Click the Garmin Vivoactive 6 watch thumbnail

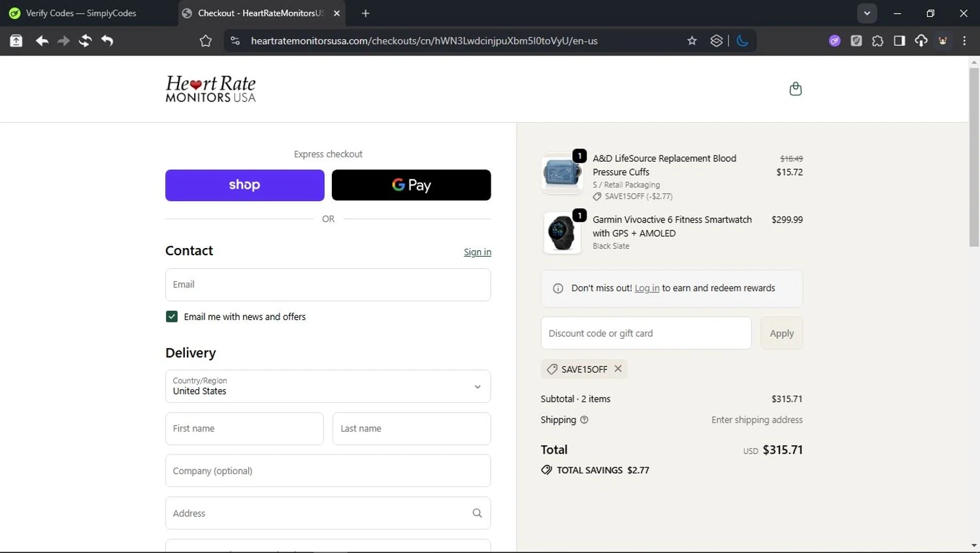(562, 233)
